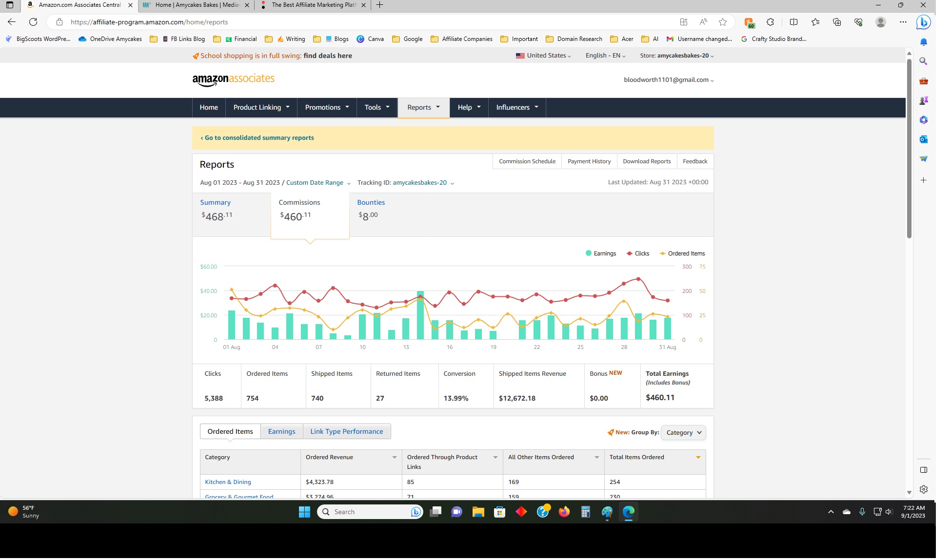Viewport: 951px width, 560px height.
Task: Open Firefox from taskbar
Action: pos(564,512)
